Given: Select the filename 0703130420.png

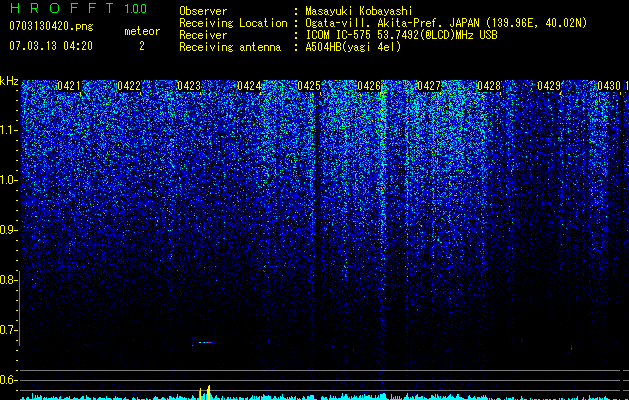Looking at the screenshot, I should point(51,26).
